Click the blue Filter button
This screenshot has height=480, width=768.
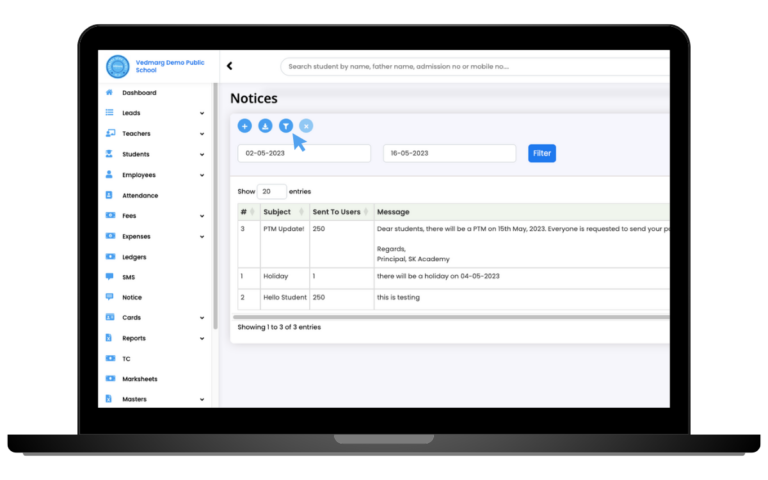click(542, 153)
